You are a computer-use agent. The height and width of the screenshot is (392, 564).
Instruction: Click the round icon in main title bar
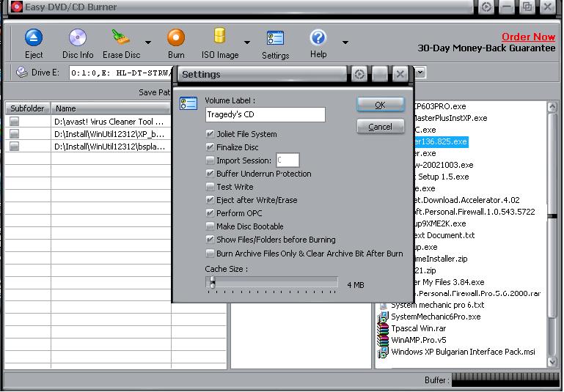[x=486, y=7]
